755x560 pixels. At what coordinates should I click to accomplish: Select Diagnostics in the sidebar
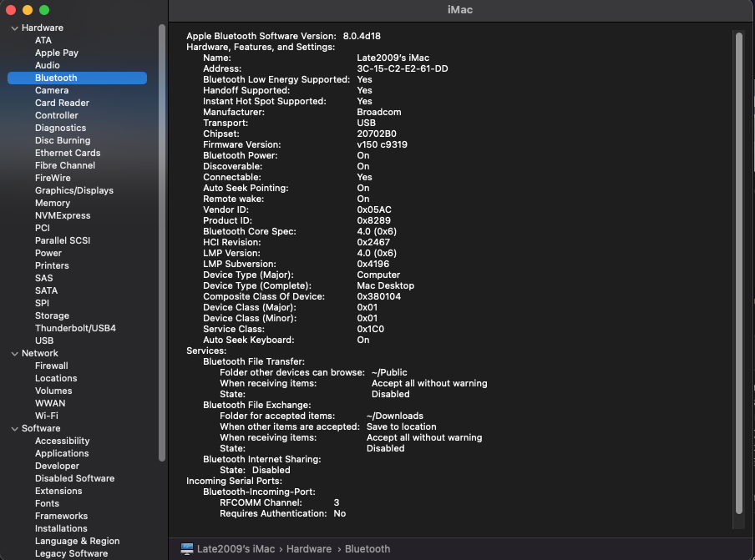pyautogui.click(x=61, y=128)
